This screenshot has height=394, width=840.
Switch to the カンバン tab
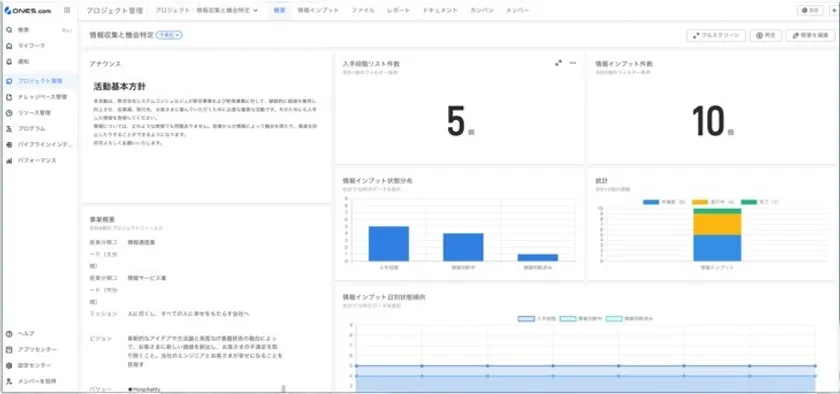point(482,10)
